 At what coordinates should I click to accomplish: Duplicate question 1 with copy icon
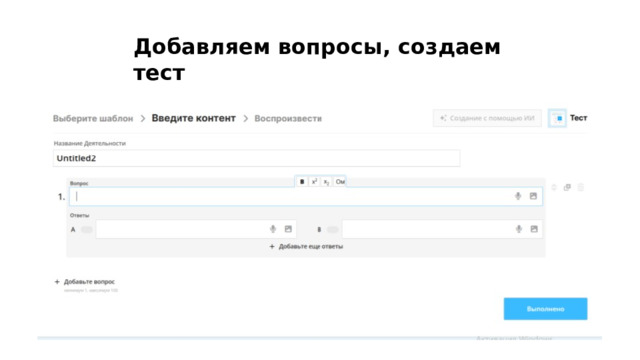(x=567, y=187)
